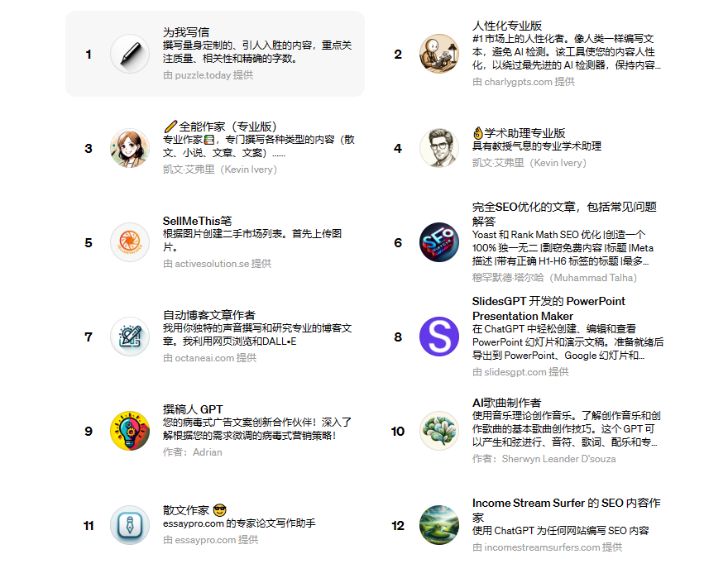Screen dimensions: 728x578
Task: Click the 学术助理专业版 professor portrait icon
Action: 439,148
